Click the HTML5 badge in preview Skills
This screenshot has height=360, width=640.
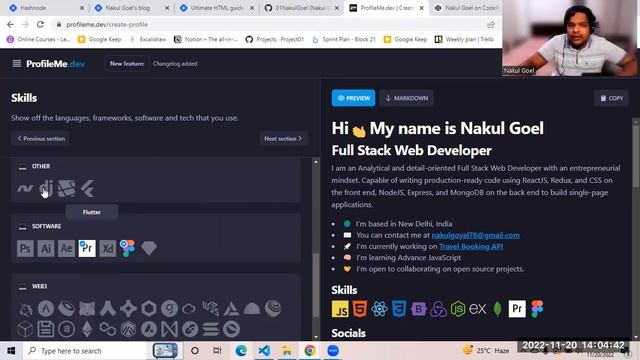[360, 309]
